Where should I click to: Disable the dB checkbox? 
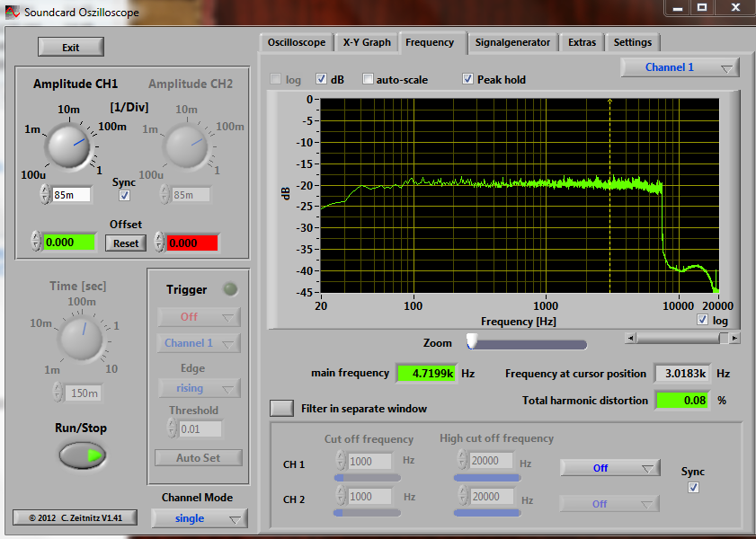[322, 79]
